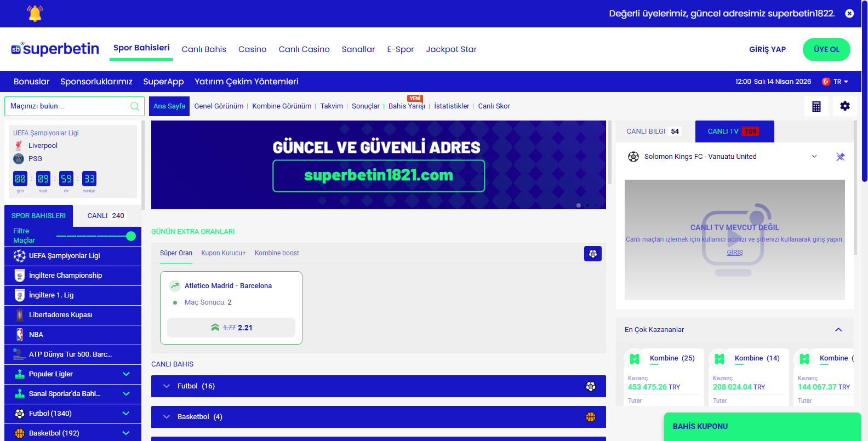Open the BAHİS KUPONU panel
This screenshot has height=441, width=868.
(763, 426)
